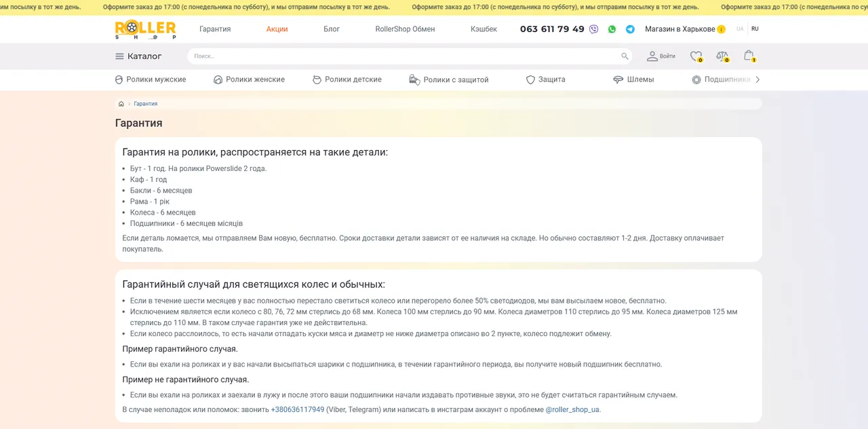The height and width of the screenshot is (429, 868).
Task: Click list row 'Бут - 1 год'
Action: (199, 168)
